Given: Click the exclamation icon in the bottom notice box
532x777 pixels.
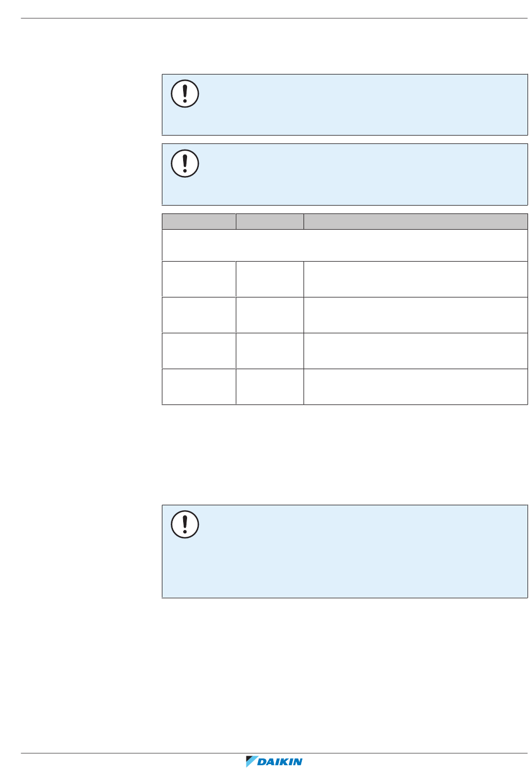Looking at the screenshot, I should pos(185,524).
